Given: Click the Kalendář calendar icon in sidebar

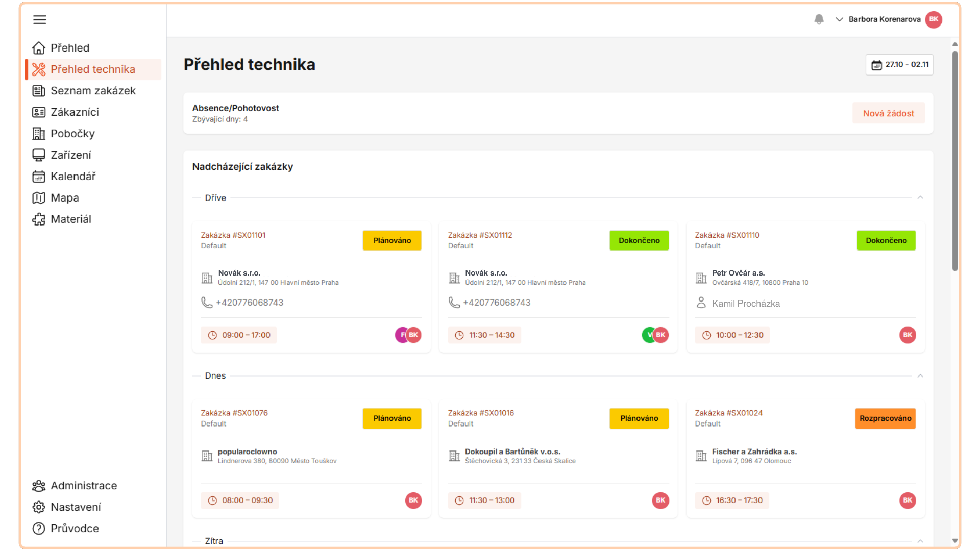Looking at the screenshot, I should click(x=39, y=177).
